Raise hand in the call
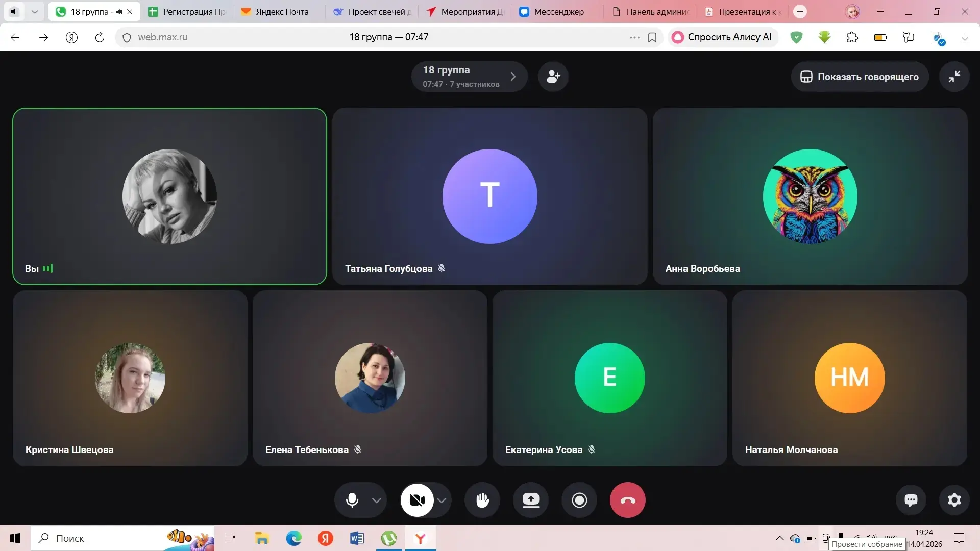Viewport: 980px width, 551px height. coord(482,500)
